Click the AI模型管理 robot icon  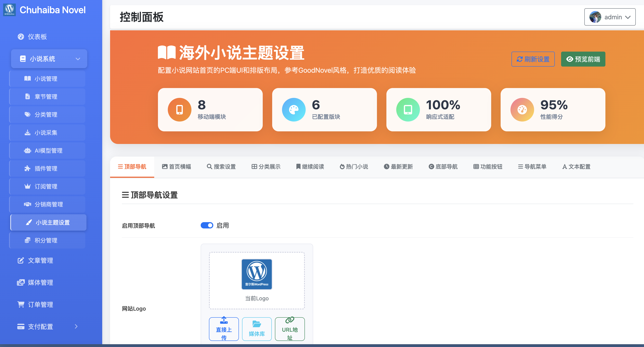pos(28,150)
